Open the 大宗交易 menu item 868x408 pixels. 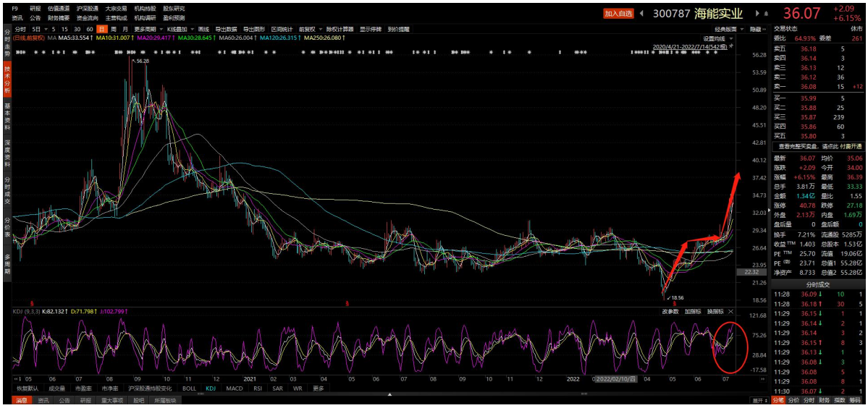pos(116,9)
